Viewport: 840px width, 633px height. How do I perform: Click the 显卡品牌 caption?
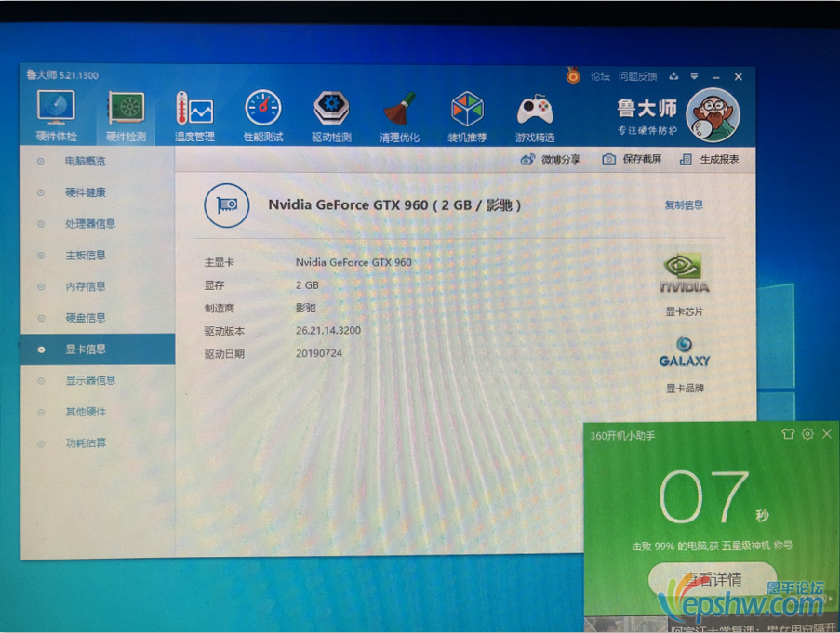coord(685,389)
